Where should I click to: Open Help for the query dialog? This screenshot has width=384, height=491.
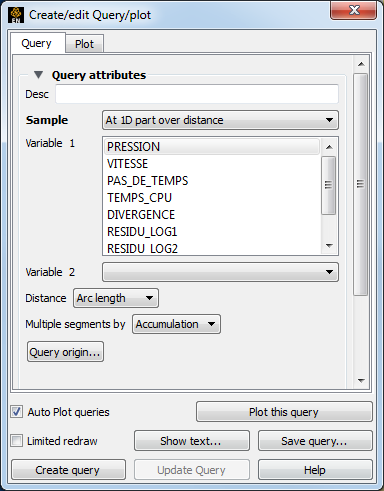(x=315, y=470)
